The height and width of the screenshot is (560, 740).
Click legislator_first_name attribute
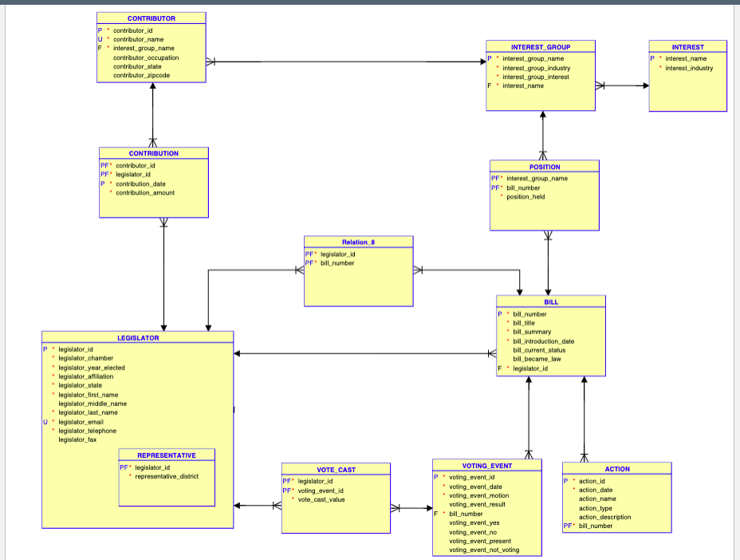(x=89, y=395)
